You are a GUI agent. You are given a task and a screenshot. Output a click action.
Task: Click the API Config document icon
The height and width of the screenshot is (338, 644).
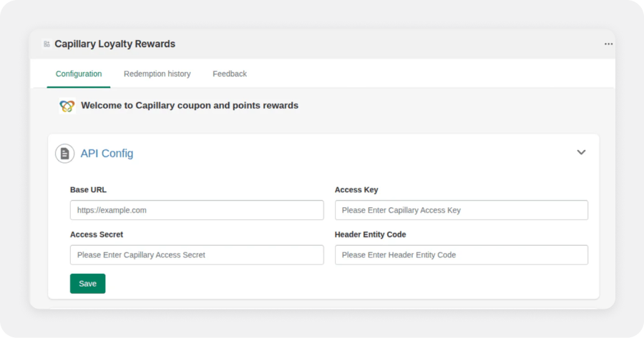[x=65, y=154]
